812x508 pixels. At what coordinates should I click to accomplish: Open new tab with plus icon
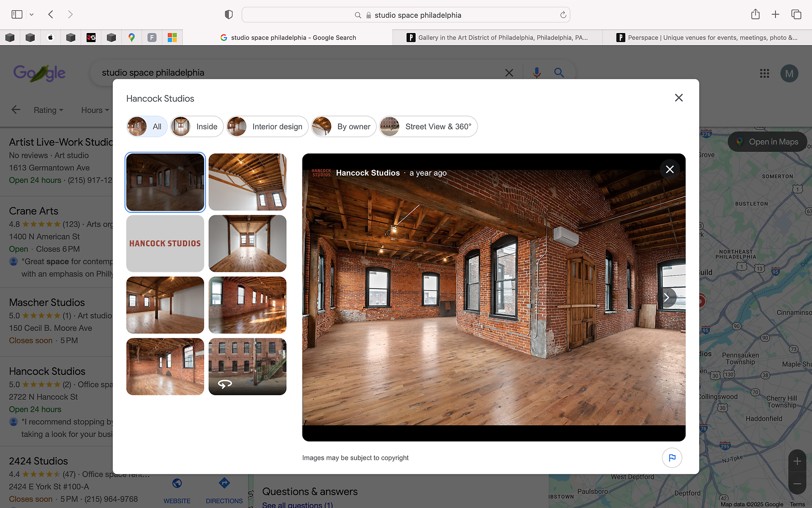click(x=775, y=15)
